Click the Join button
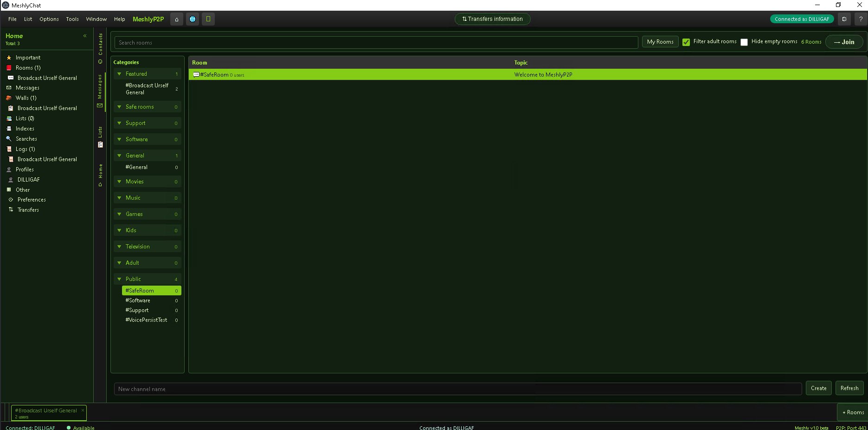The height and width of the screenshot is (430, 868). click(844, 42)
